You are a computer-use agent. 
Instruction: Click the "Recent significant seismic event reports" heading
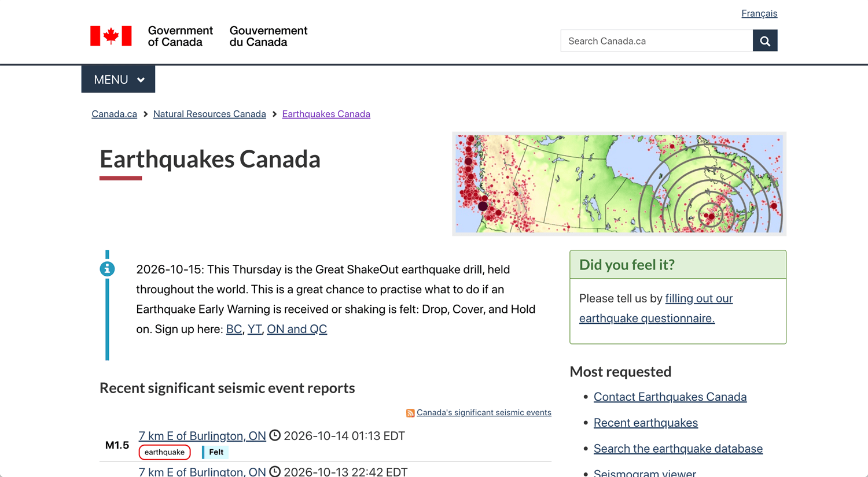[227, 388]
